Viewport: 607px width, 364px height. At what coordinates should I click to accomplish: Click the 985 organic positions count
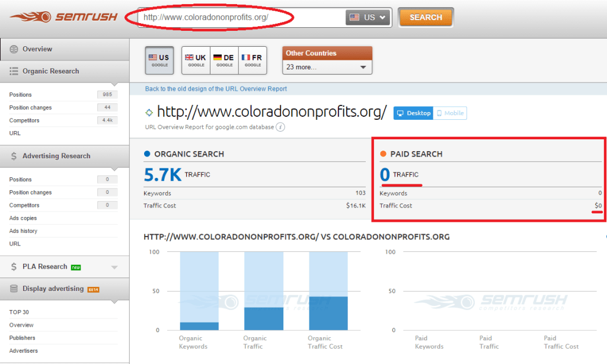(107, 94)
